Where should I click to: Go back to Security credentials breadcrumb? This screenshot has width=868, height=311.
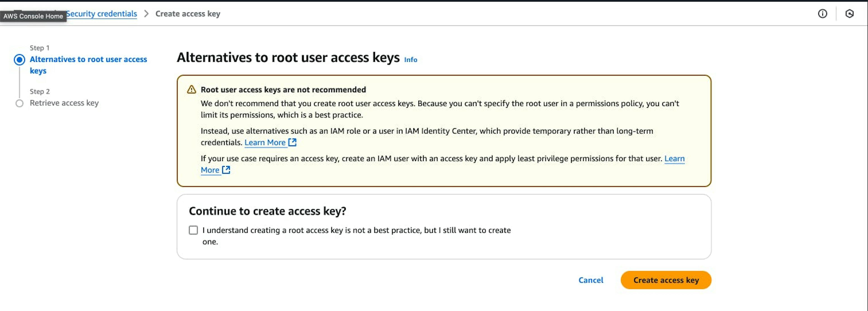coord(102,14)
